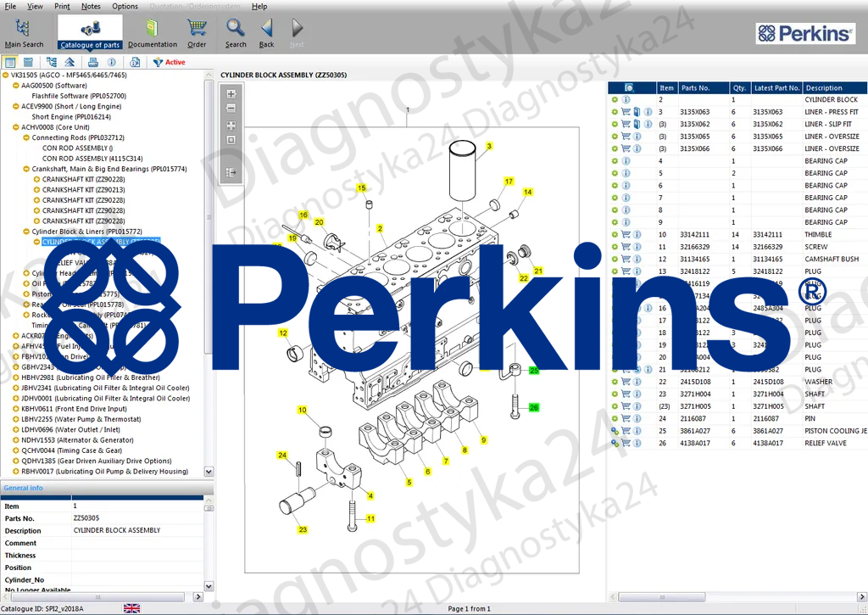Go Back with the left arrow
Image resolution: width=868 pixels, height=615 pixels.
pos(267,33)
